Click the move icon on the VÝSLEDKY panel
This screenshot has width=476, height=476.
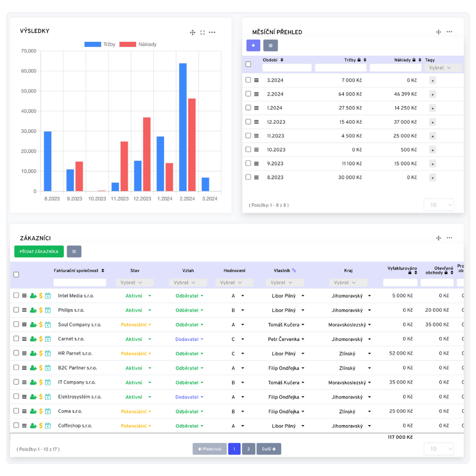(193, 32)
